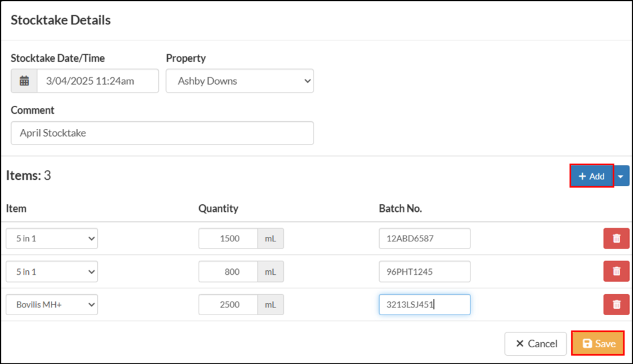
Task: Click the 3213LSJ451 batch number field
Action: 425,304
